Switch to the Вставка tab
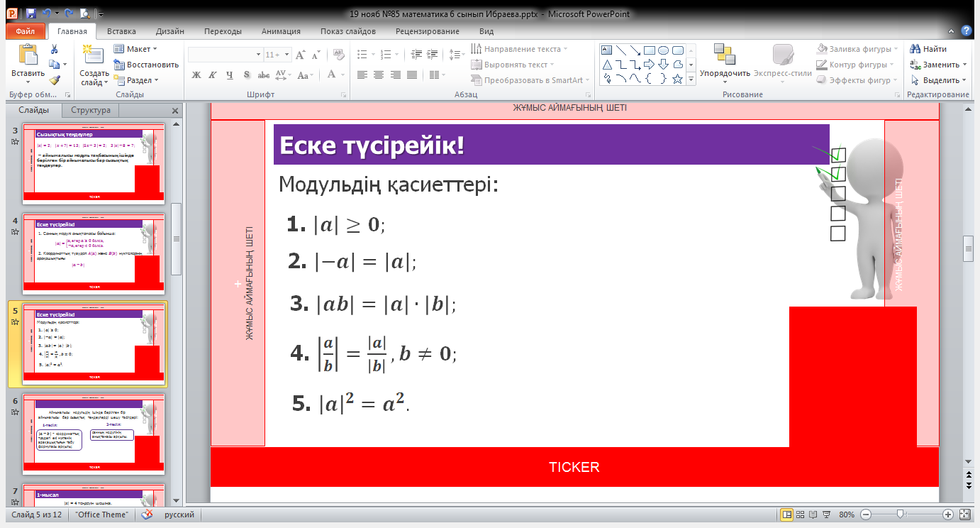980x528 pixels. (x=121, y=31)
